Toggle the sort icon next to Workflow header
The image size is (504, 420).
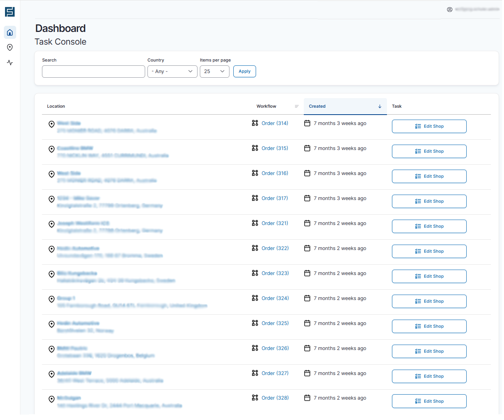pos(296,106)
